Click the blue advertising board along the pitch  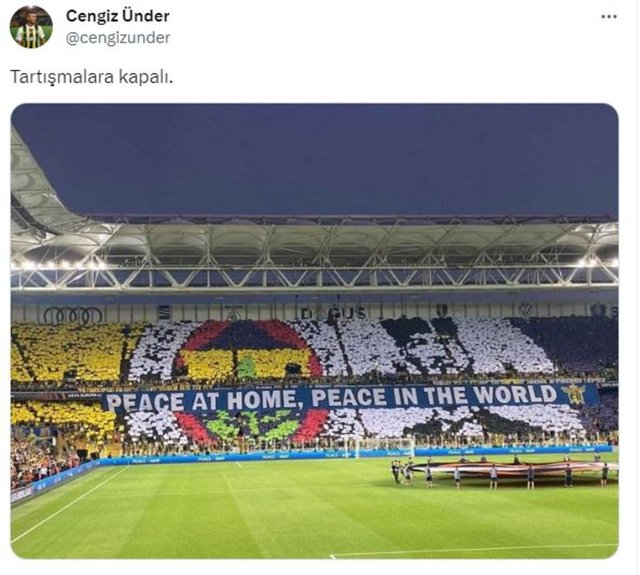point(310,456)
